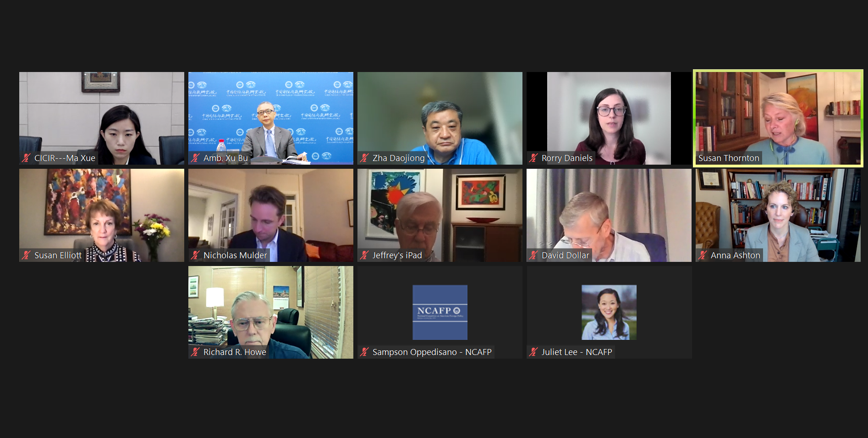This screenshot has height=438, width=868.
Task: Click muted mic icon beside Richard R. Howe
Action: (x=195, y=352)
